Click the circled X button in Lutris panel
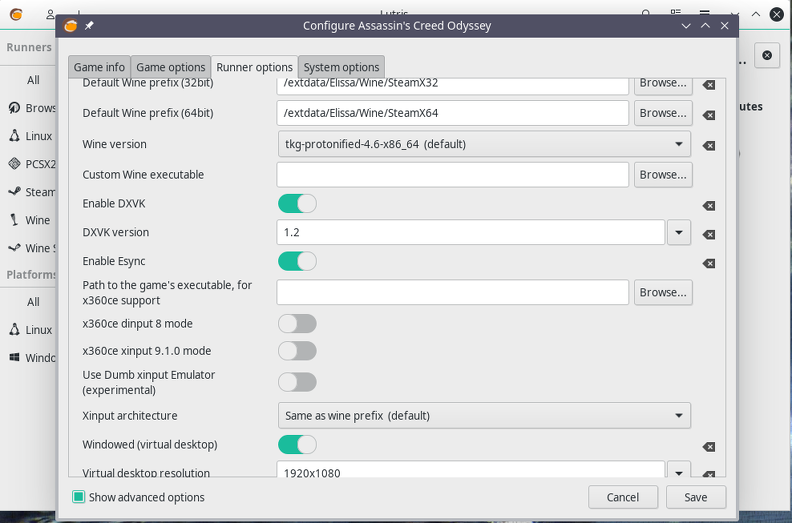 (767, 55)
